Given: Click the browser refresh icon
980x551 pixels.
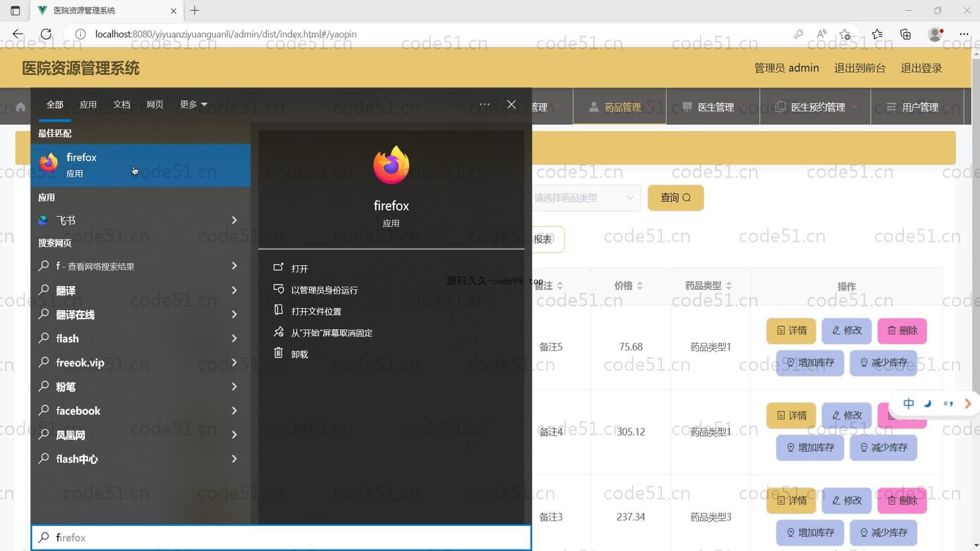Looking at the screenshot, I should pos(46,34).
